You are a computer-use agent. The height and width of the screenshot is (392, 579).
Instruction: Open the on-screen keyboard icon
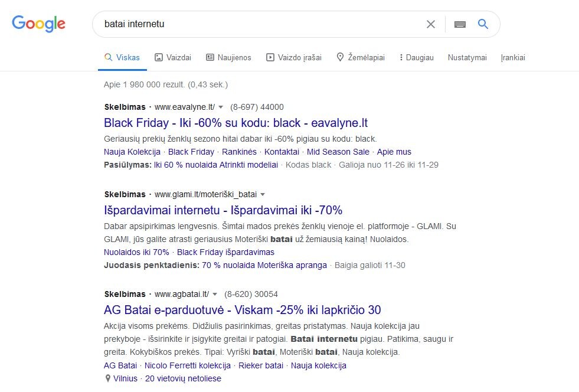tap(460, 24)
